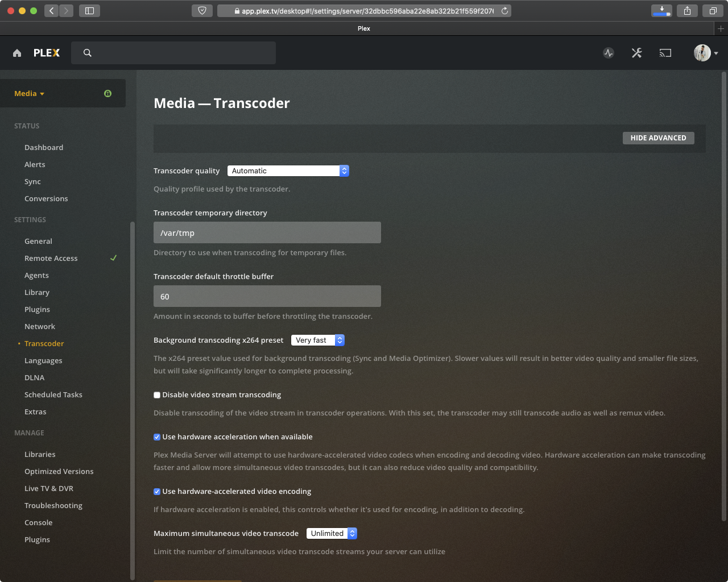Click the main page vertical scrollbar

point(724,296)
